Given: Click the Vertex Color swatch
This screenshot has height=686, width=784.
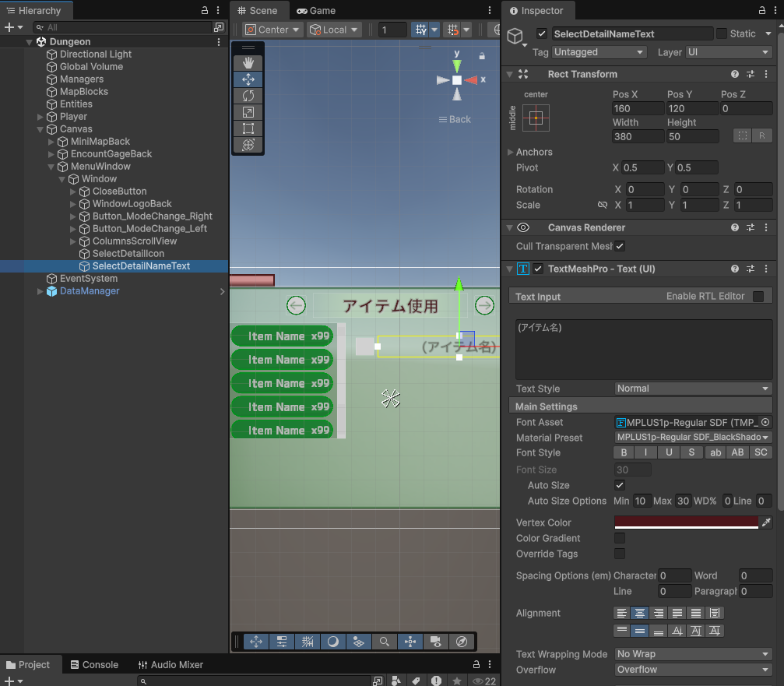Looking at the screenshot, I should (685, 522).
